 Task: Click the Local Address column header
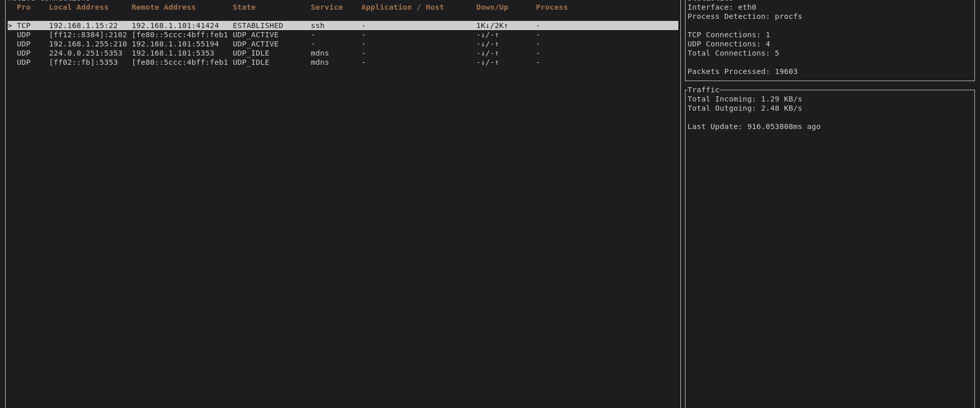click(79, 7)
